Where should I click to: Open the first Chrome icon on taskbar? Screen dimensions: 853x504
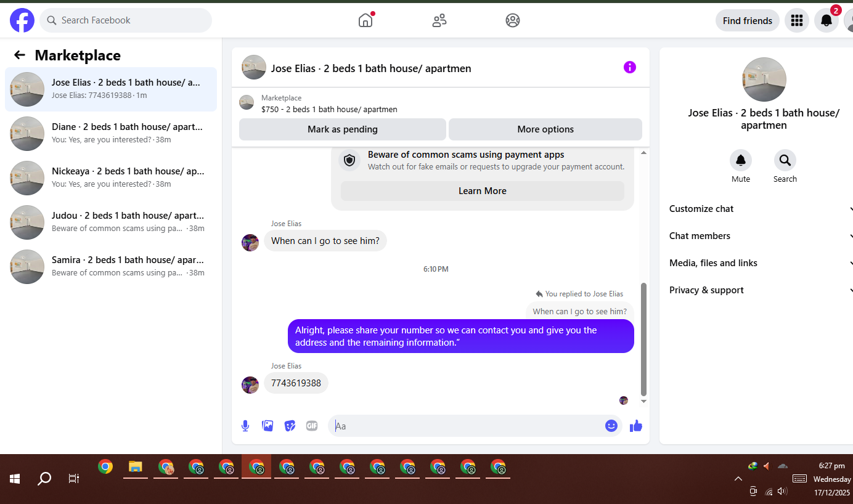point(105,467)
